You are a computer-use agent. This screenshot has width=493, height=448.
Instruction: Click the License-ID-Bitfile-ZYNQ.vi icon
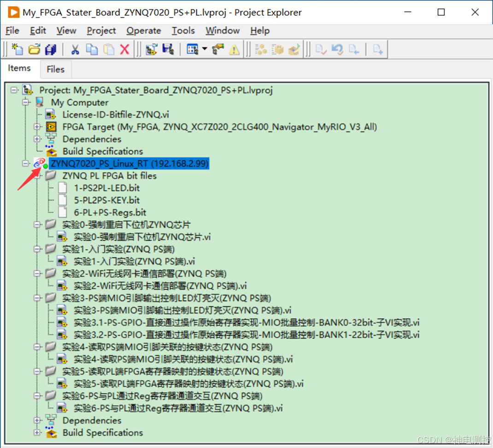(51, 114)
